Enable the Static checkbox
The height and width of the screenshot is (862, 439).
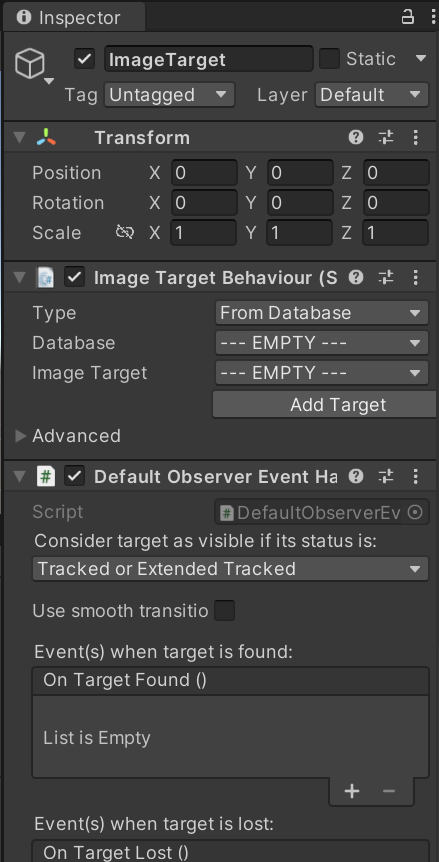329,59
